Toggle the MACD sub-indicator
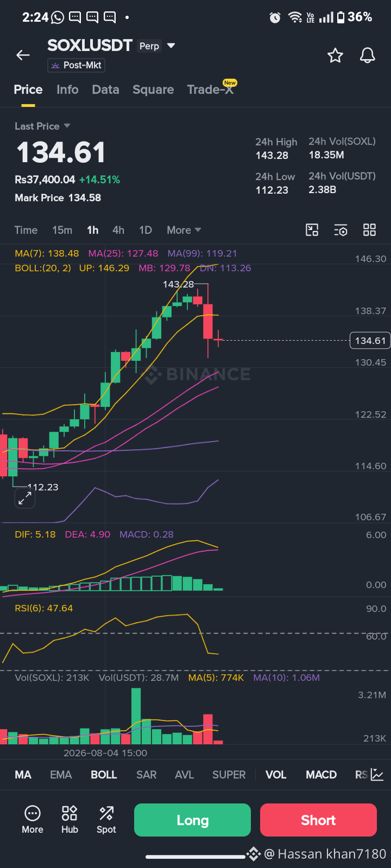391x868 pixels. 321,775
